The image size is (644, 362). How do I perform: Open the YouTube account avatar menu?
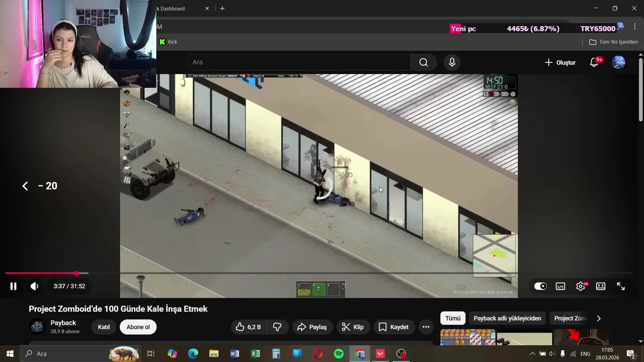[619, 62]
